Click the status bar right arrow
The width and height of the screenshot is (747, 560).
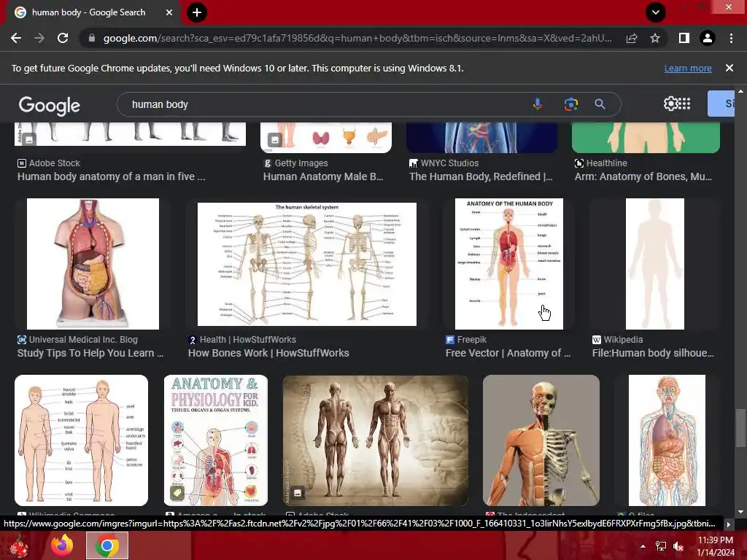[x=728, y=525]
